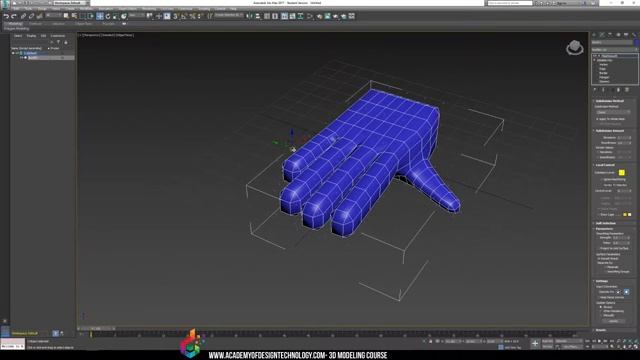Activate Select and Uniform Scale tool
640x360 pixels.
pyautogui.click(x=116, y=16)
